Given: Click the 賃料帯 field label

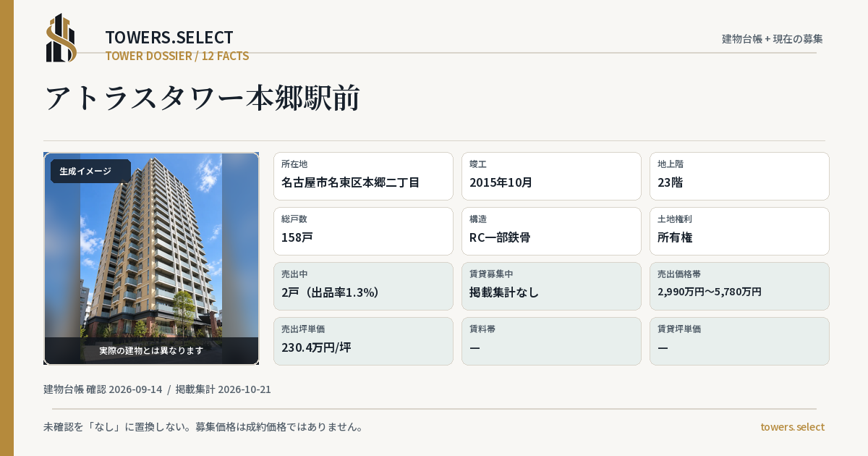Looking at the screenshot, I should (x=482, y=329).
